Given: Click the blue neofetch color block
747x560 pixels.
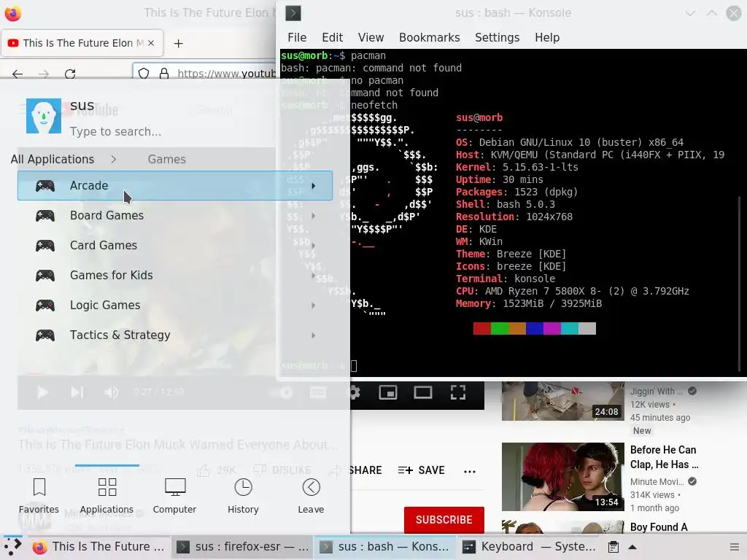Looking at the screenshot, I should pos(535,329).
